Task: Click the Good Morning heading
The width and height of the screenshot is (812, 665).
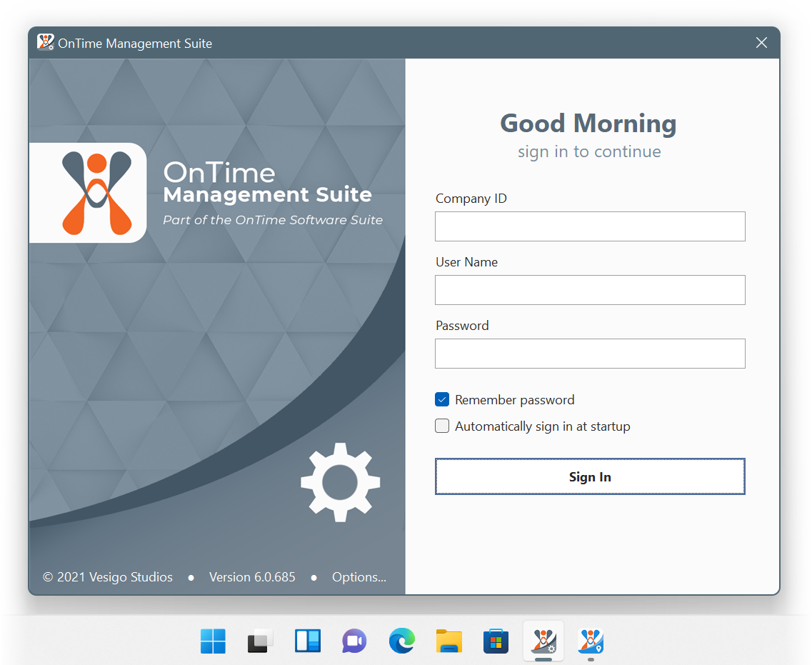Action: 588,124
